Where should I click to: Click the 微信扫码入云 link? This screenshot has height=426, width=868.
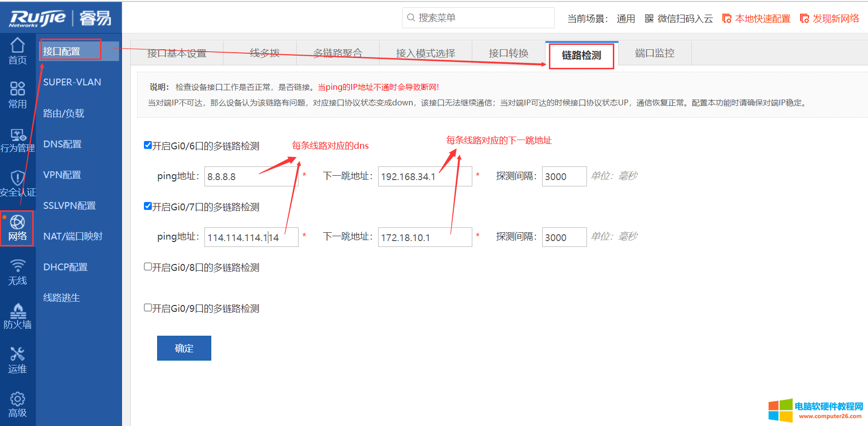pyautogui.click(x=685, y=19)
